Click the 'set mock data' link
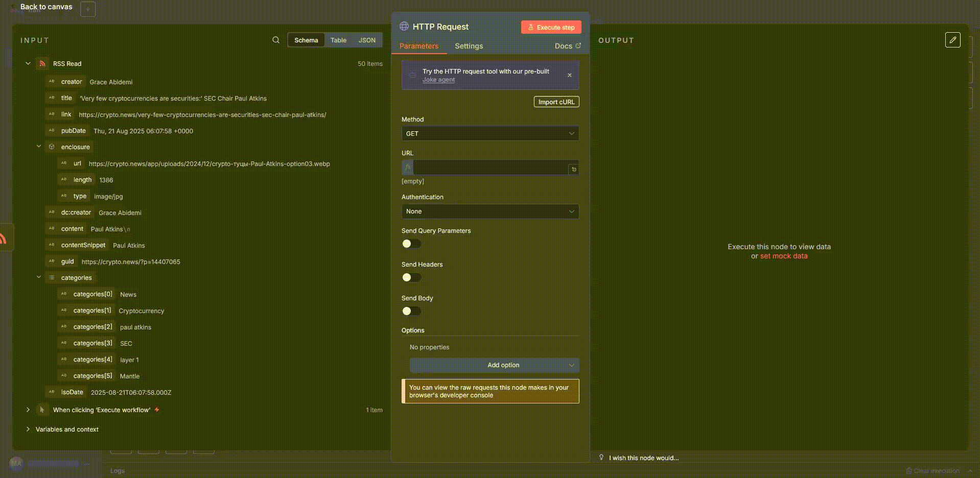Image resolution: width=980 pixels, height=478 pixels. [x=783, y=256]
